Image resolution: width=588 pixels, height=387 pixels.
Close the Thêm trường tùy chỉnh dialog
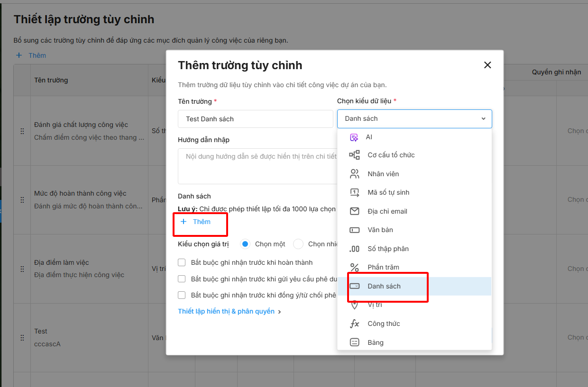pyautogui.click(x=487, y=65)
